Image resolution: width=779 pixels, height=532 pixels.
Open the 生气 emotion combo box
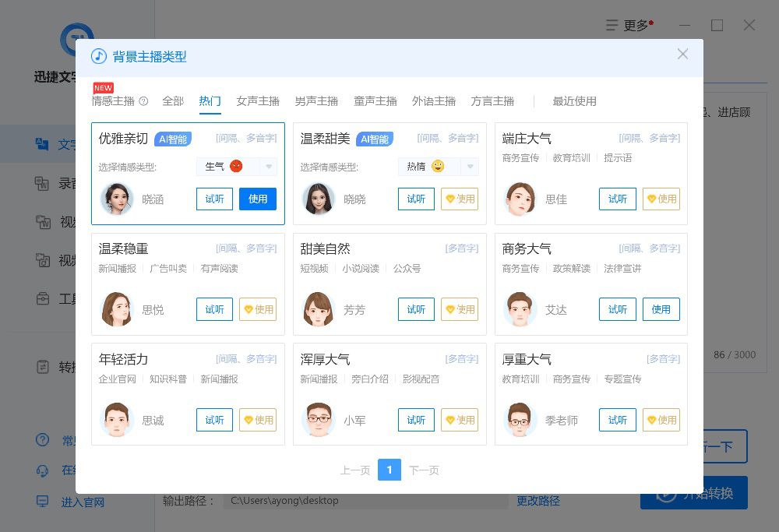point(237,167)
